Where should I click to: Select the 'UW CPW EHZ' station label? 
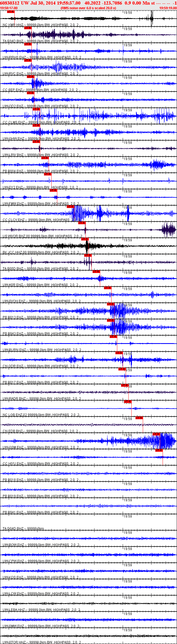(x=13, y=561)
